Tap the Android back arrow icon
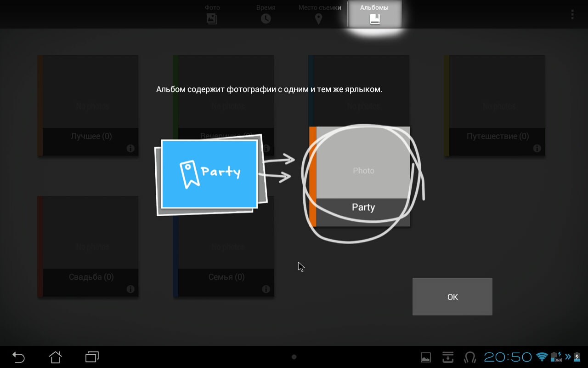 (x=18, y=357)
